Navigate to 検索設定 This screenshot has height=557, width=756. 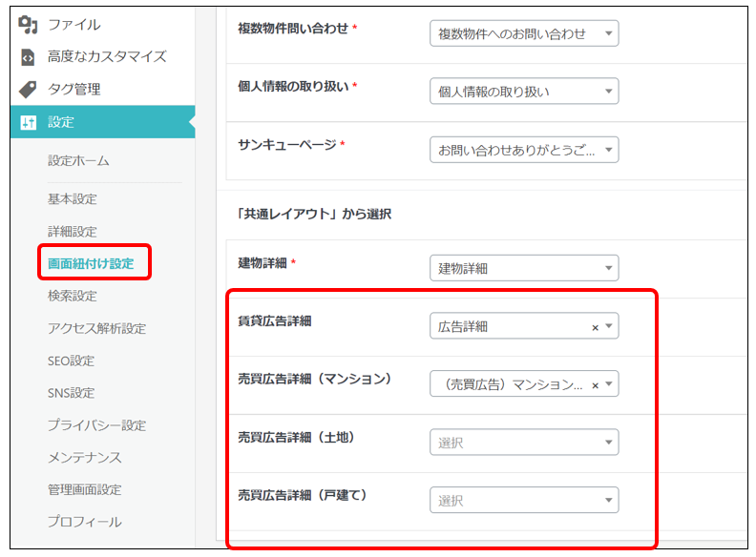coord(73,296)
